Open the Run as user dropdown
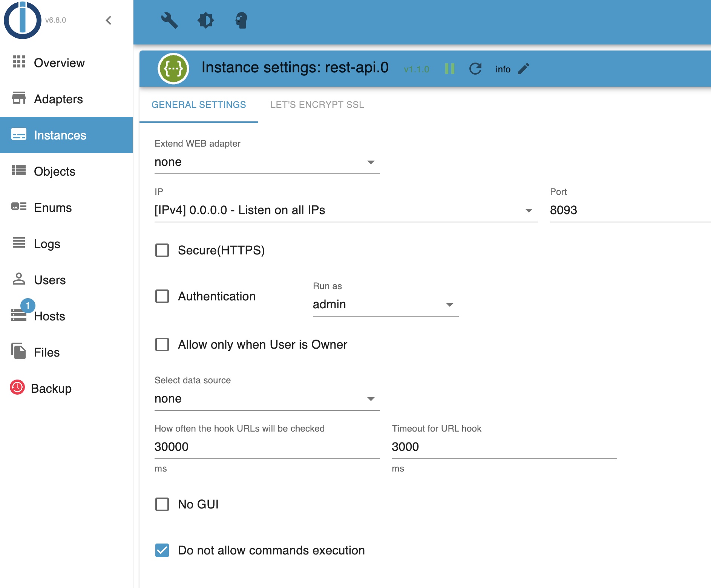 click(385, 305)
